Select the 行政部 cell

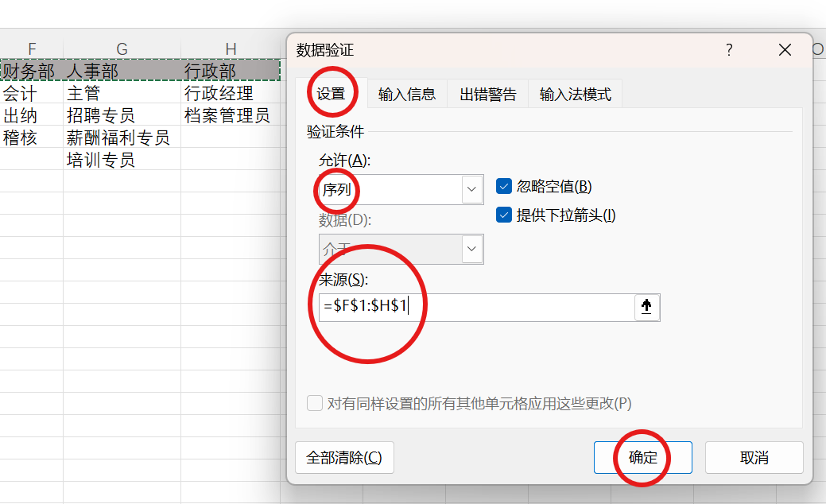[231, 70]
